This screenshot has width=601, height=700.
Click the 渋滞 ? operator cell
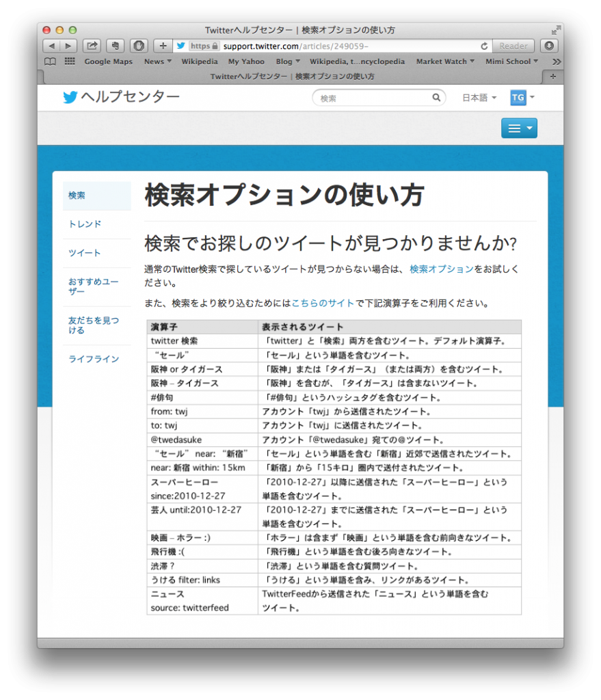pyautogui.click(x=202, y=566)
